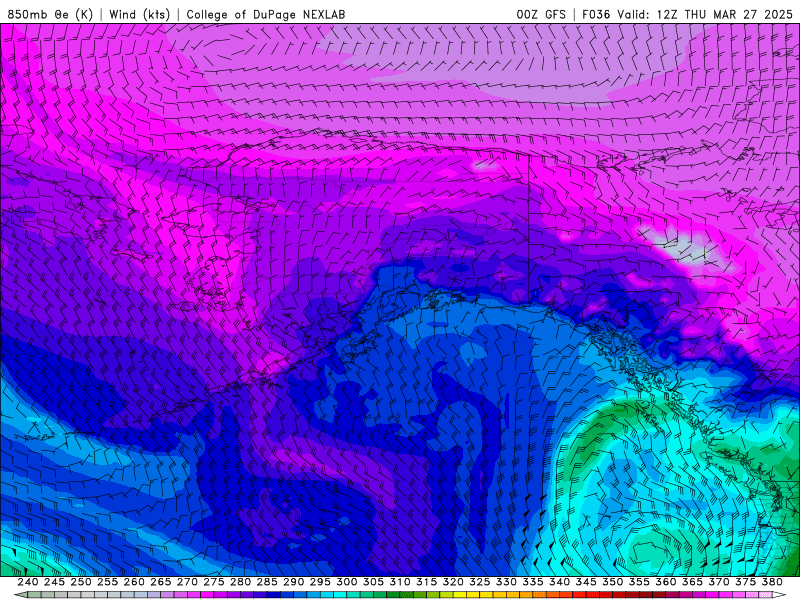The image size is (800, 600).
Task: Click the 360 value on the color scale
Action: click(x=665, y=582)
